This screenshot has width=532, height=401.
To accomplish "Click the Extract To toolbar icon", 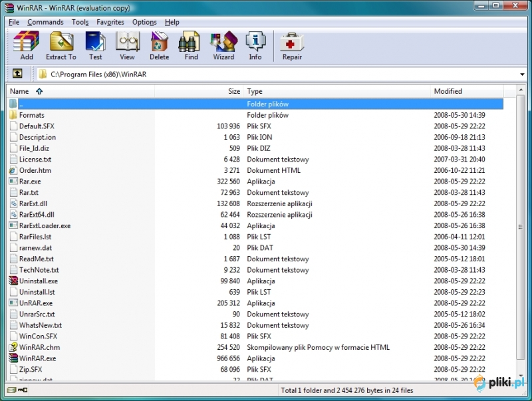I will point(61,41).
